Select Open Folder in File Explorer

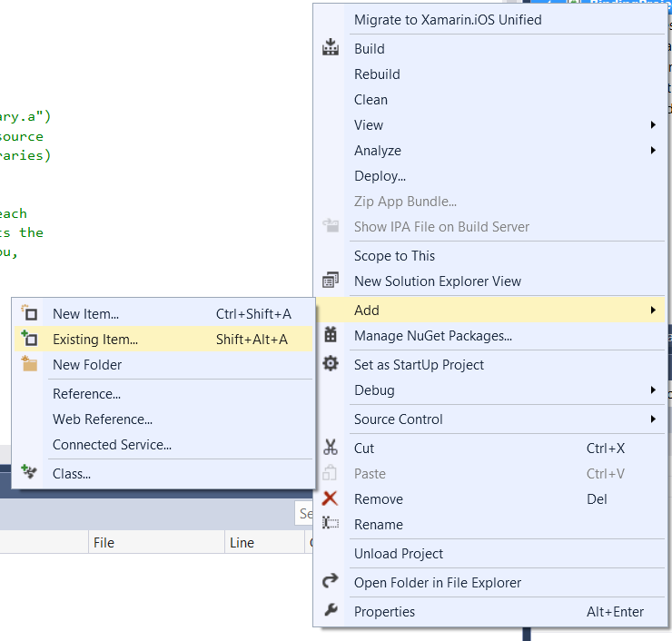tap(489, 583)
